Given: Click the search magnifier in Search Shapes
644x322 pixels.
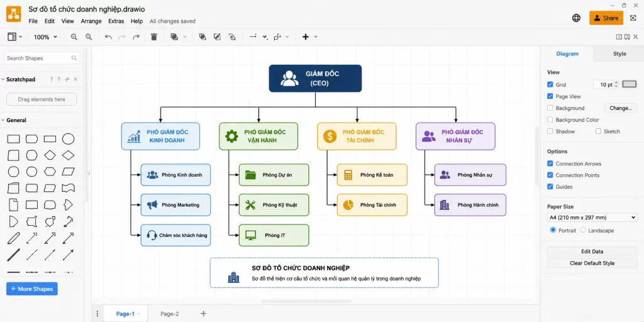Looking at the screenshot, I should tap(74, 58).
